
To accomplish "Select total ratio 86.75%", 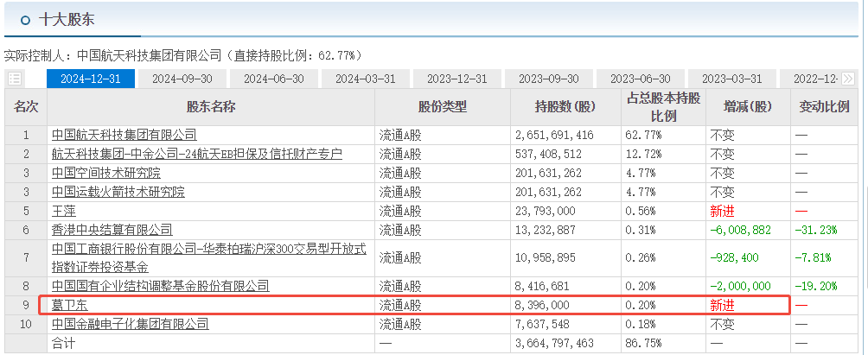I will tap(643, 343).
